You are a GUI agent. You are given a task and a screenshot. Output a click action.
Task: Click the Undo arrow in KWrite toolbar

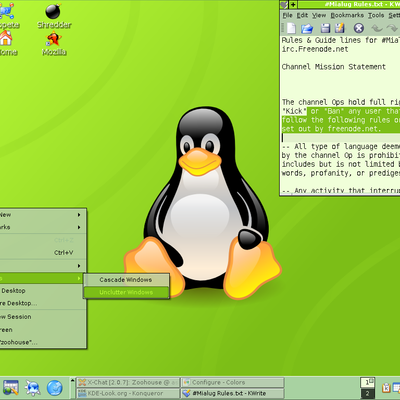coord(377,28)
